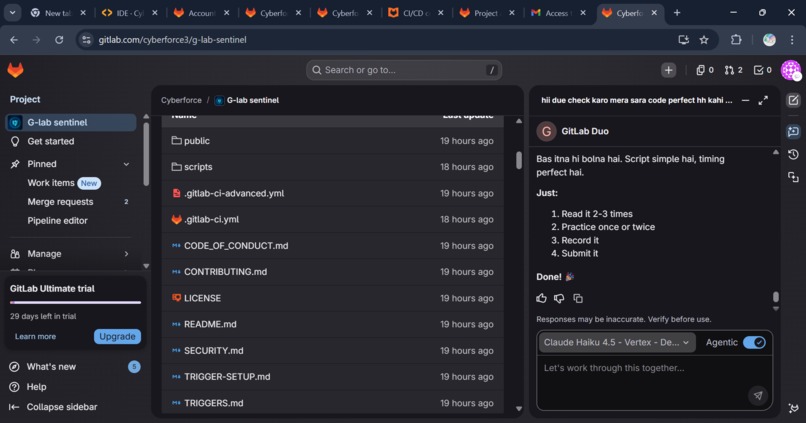Go back in browser history

click(14, 40)
